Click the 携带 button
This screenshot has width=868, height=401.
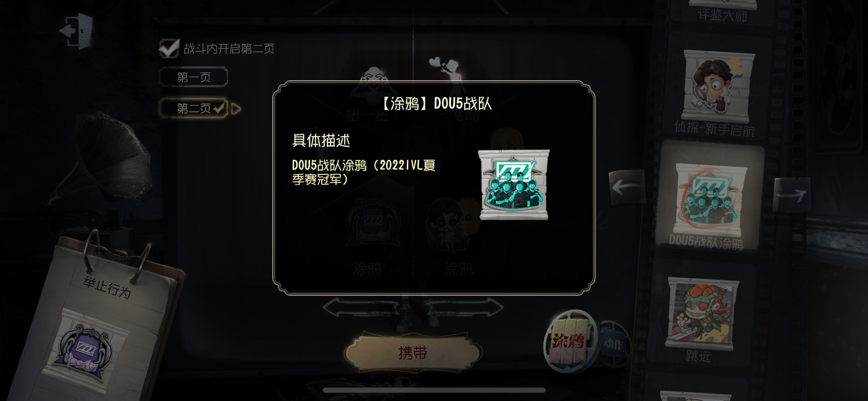click(413, 353)
